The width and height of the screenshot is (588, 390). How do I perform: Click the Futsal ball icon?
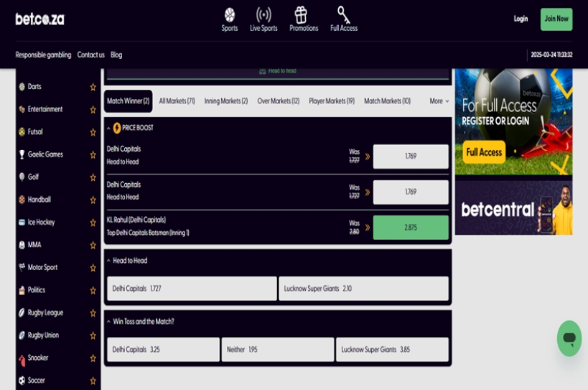22,131
